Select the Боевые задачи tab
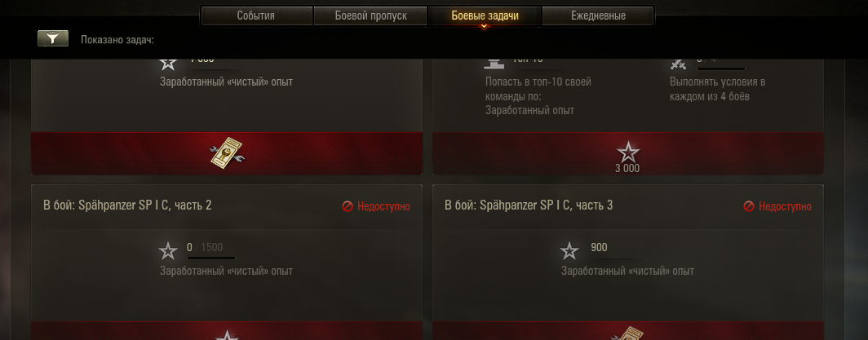868x340 pixels. [485, 15]
